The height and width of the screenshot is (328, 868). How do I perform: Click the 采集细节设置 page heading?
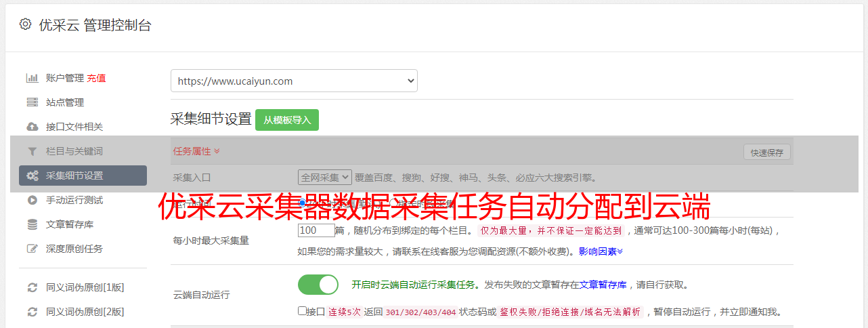pos(211,119)
